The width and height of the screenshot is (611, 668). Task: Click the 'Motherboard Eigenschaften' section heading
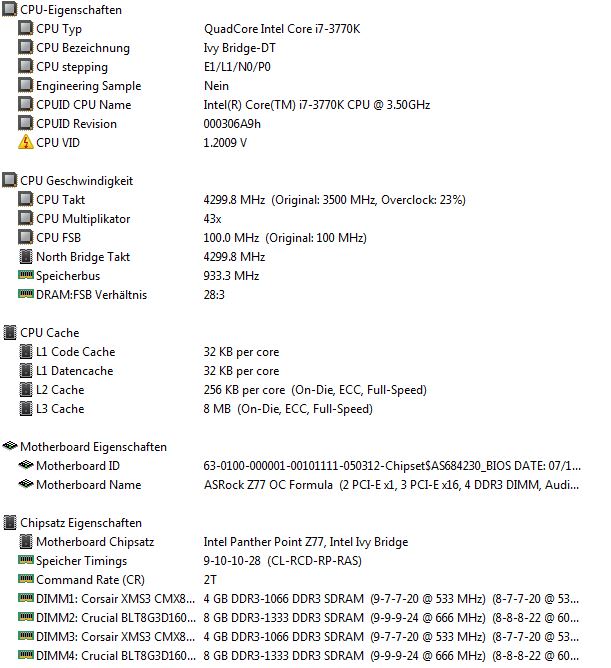[93, 447]
